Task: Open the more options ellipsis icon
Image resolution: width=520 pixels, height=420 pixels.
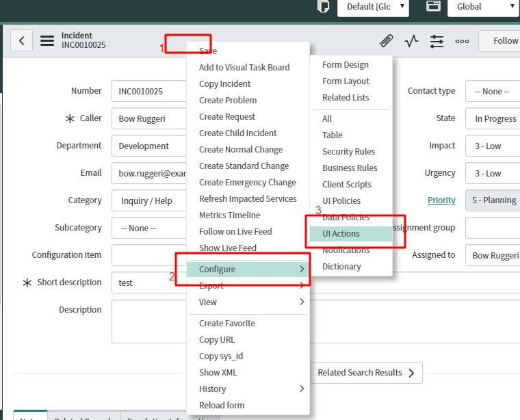Action: tap(462, 41)
